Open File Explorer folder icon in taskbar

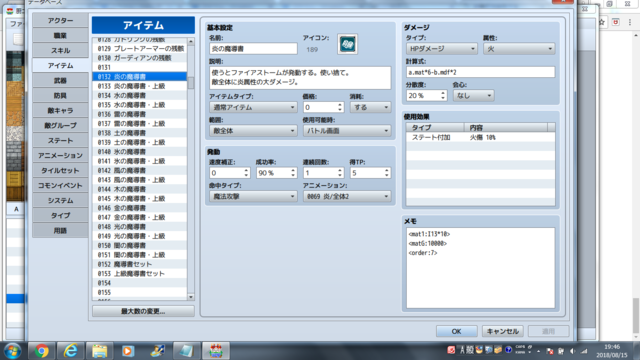pyautogui.click(x=99, y=351)
